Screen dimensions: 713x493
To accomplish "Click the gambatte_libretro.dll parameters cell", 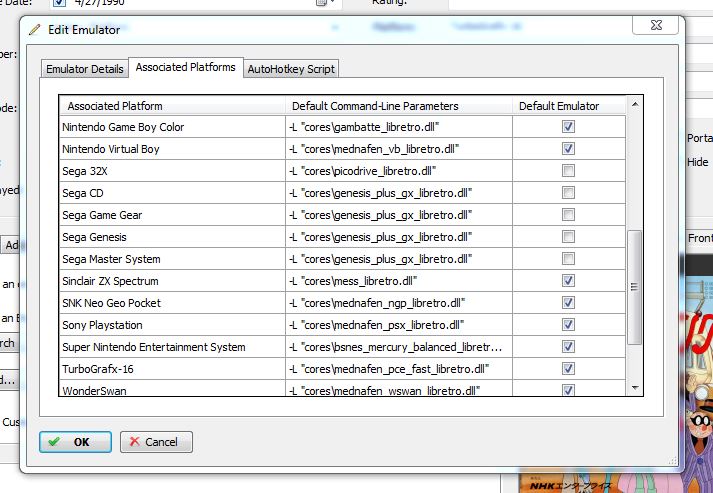I will 399,127.
